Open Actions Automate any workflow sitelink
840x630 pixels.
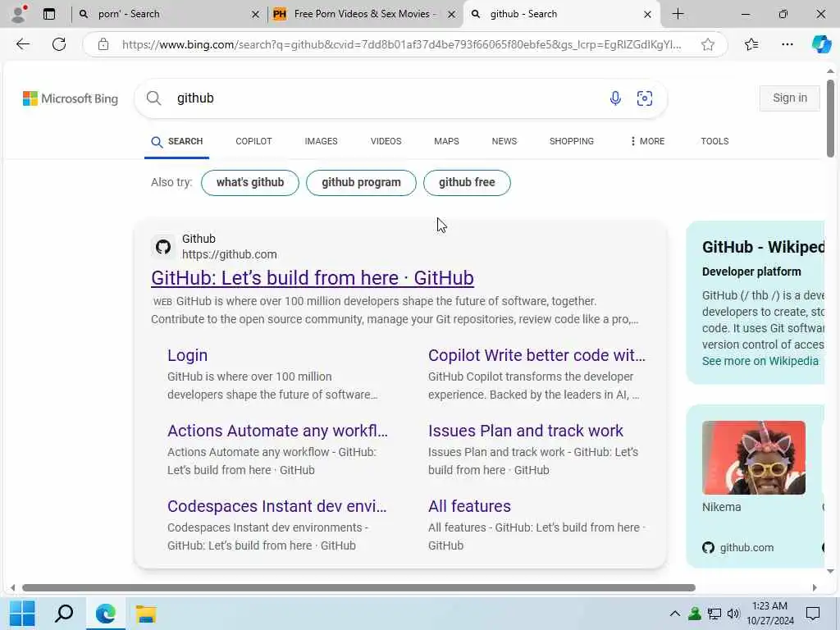click(x=277, y=431)
